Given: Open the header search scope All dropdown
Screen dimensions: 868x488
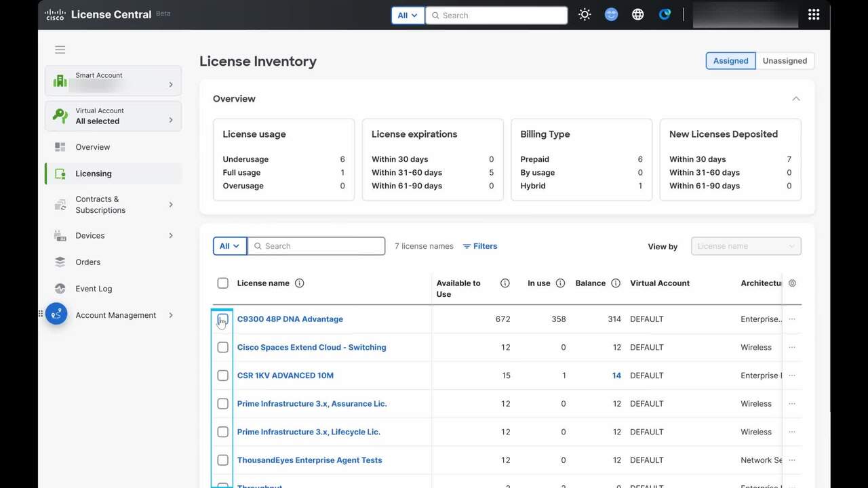Looking at the screenshot, I should [x=408, y=15].
